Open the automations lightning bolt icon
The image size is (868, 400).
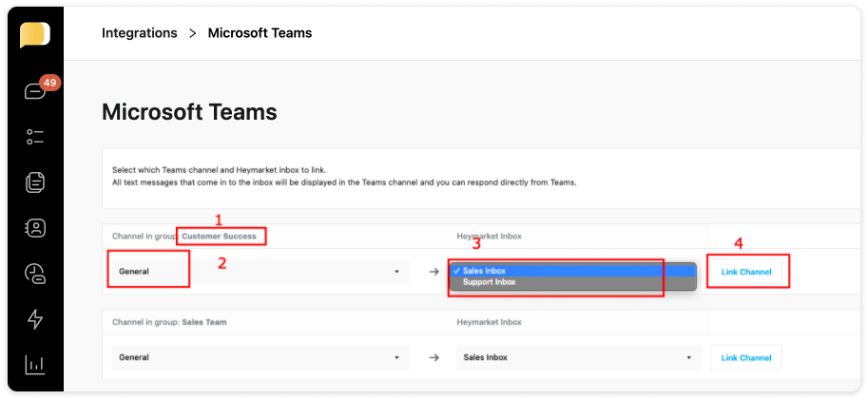click(x=35, y=319)
